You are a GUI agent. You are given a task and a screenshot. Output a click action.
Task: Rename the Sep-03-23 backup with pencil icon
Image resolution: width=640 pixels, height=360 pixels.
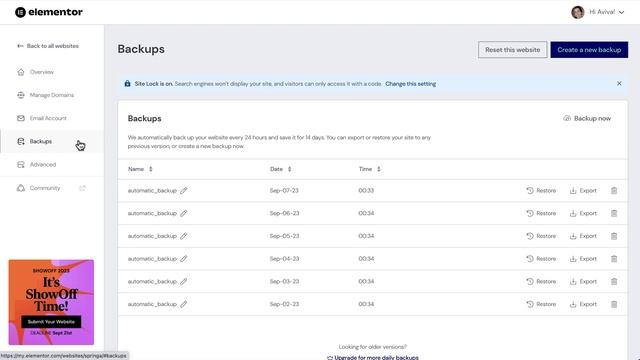tap(184, 282)
